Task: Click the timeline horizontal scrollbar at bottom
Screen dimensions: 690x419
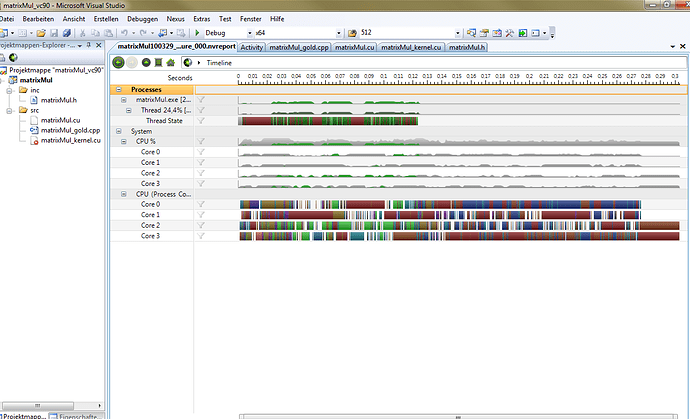Action: point(458,416)
